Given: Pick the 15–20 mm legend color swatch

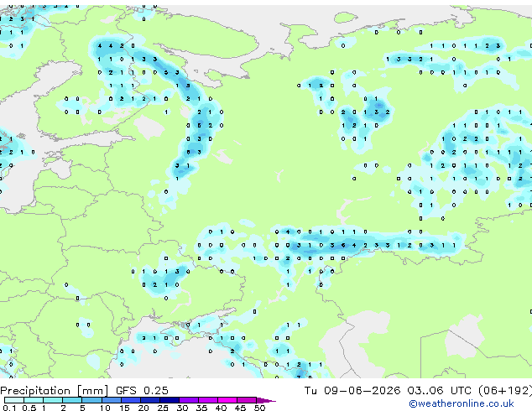Looking at the screenshot, I should click(130, 400).
